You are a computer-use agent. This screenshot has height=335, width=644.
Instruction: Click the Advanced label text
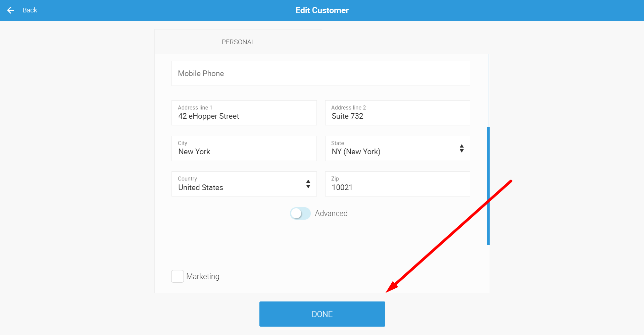pos(331,213)
